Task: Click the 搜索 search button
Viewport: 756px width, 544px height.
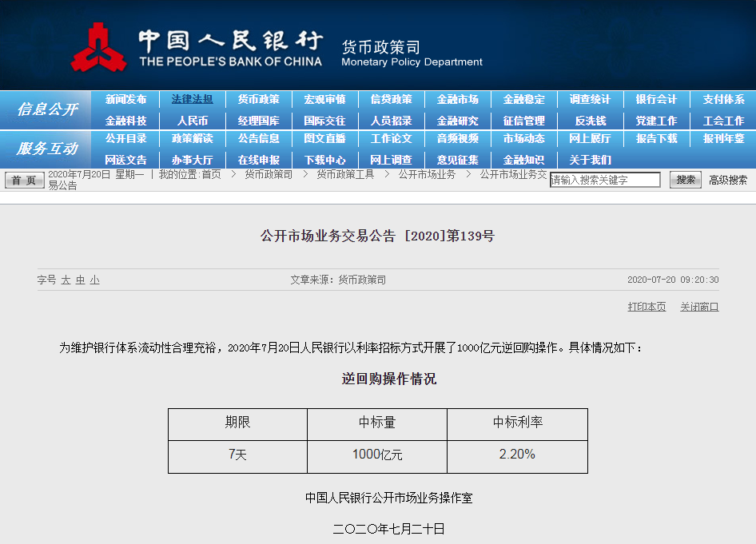Action: (x=686, y=181)
